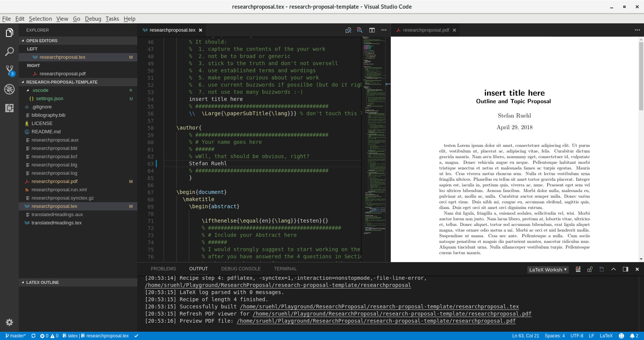Open settings.json in the file tree

pos(78,99)
